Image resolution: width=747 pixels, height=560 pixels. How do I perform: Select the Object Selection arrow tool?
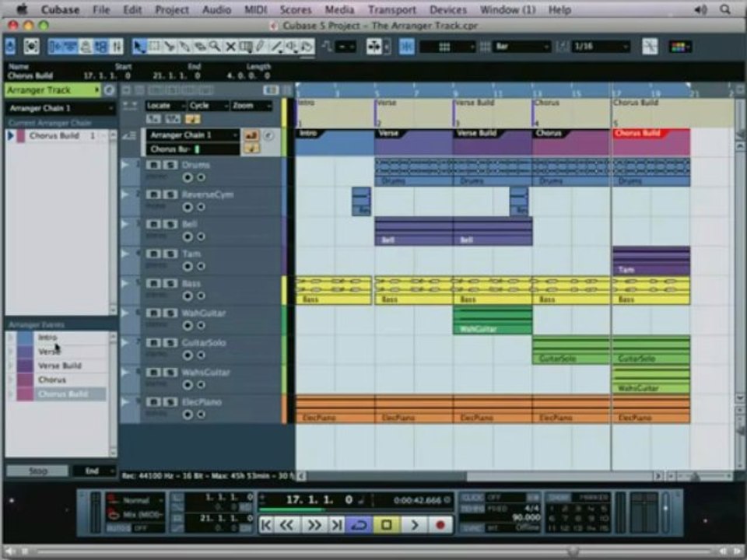pyautogui.click(x=139, y=46)
